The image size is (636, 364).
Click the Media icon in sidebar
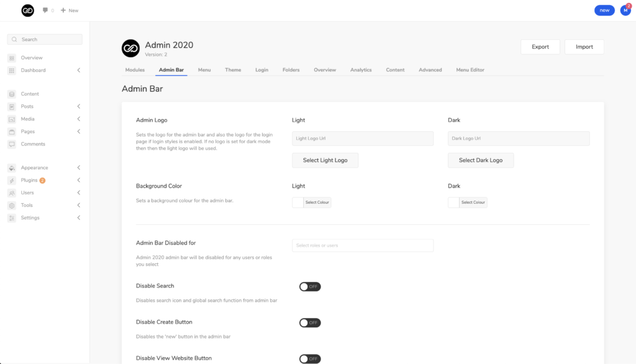12,119
